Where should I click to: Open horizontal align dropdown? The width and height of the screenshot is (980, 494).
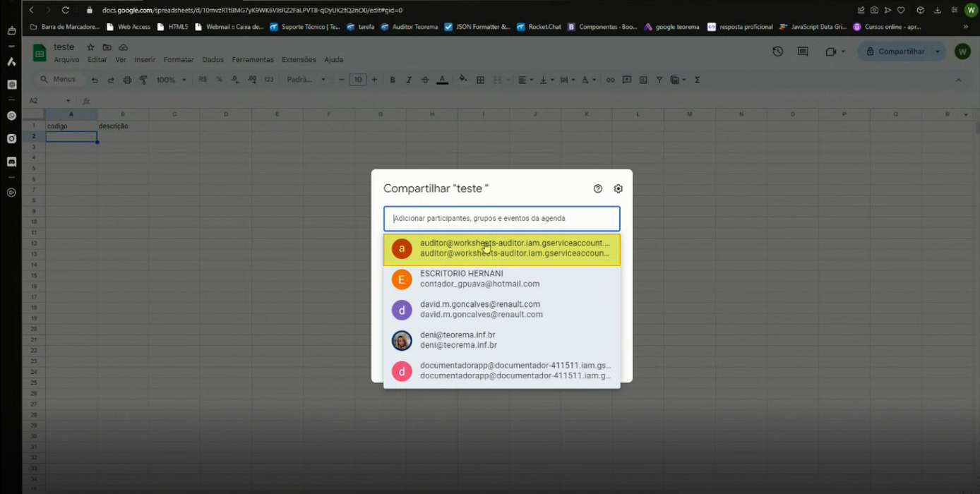coord(525,80)
